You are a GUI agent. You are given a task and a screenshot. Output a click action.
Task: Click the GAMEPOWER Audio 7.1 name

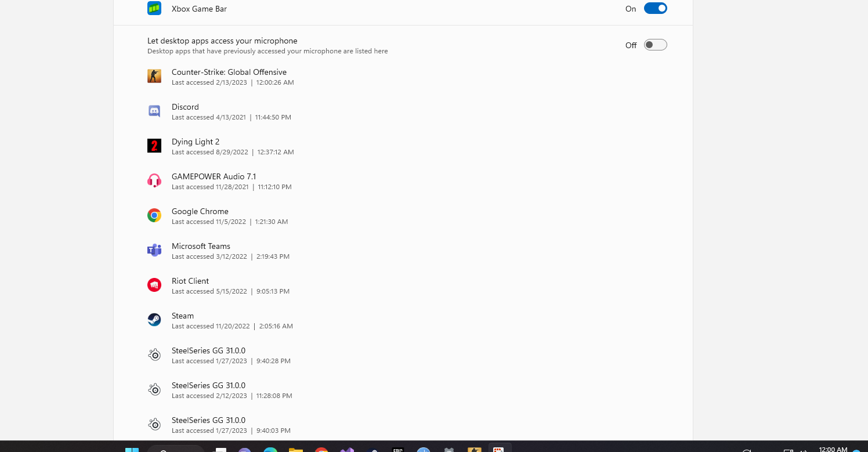pos(214,176)
